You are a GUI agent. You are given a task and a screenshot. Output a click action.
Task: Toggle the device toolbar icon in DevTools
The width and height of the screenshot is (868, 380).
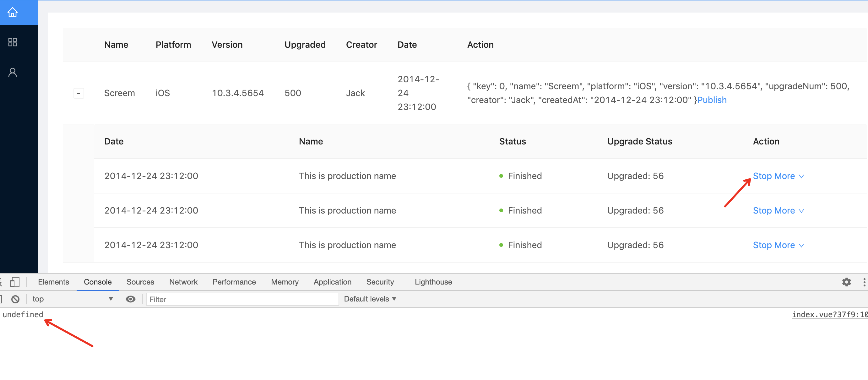click(x=15, y=282)
